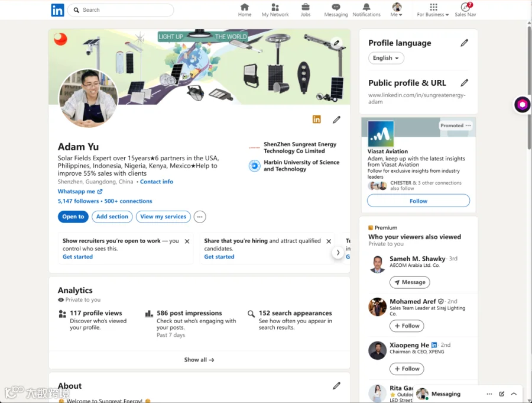Edit Public profile & URL pencil icon

tap(464, 83)
